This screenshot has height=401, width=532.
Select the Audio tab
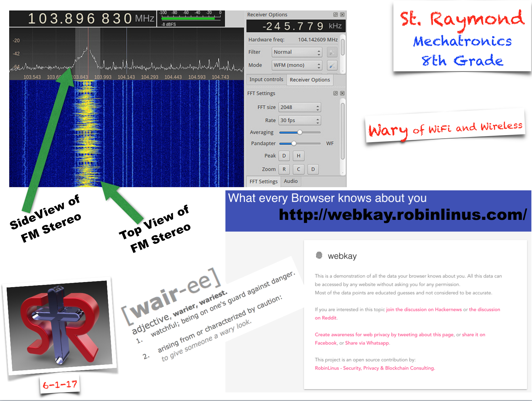[x=291, y=181]
